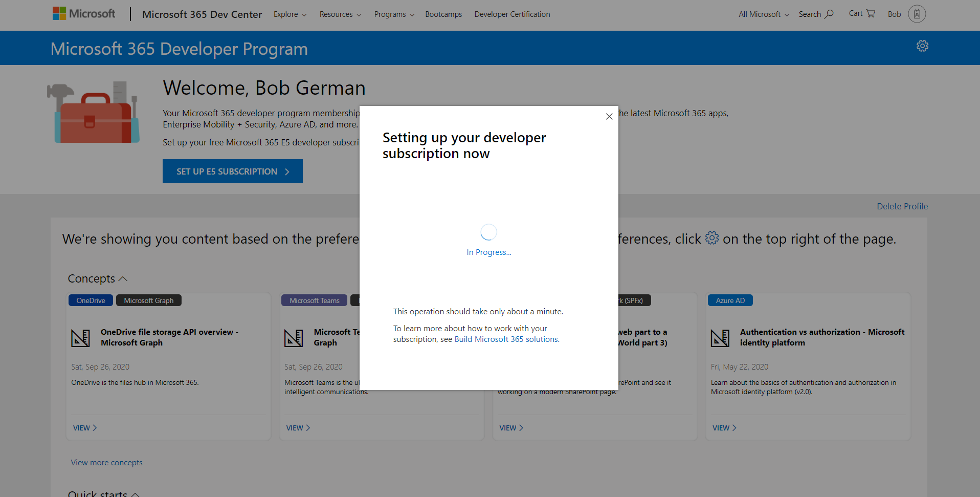Select the Microsoft Graph tag
Image resolution: width=980 pixels, height=497 pixels.
149,300
